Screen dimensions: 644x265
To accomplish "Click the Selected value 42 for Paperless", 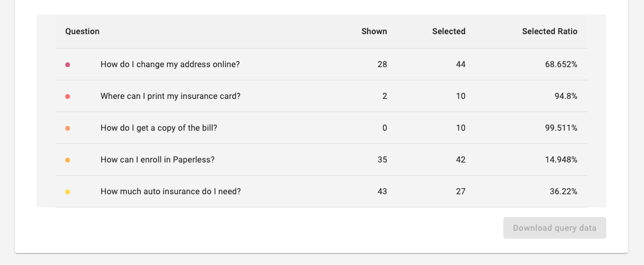I will click(x=461, y=159).
